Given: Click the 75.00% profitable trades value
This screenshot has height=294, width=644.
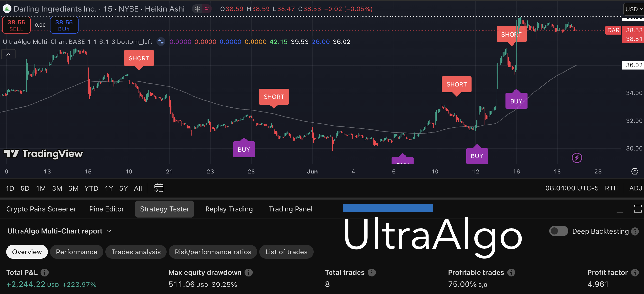Looking at the screenshot, I should [462, 285].
